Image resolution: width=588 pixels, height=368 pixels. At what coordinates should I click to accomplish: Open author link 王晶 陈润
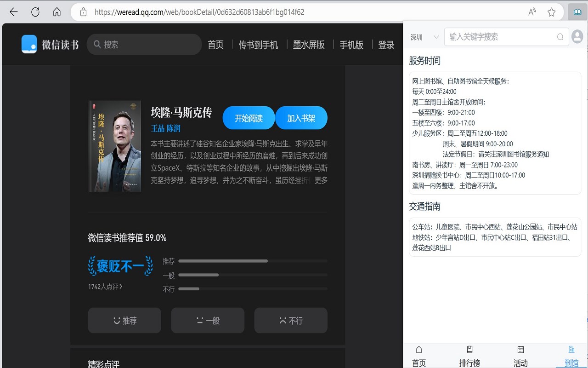click(x=166, y=128)
